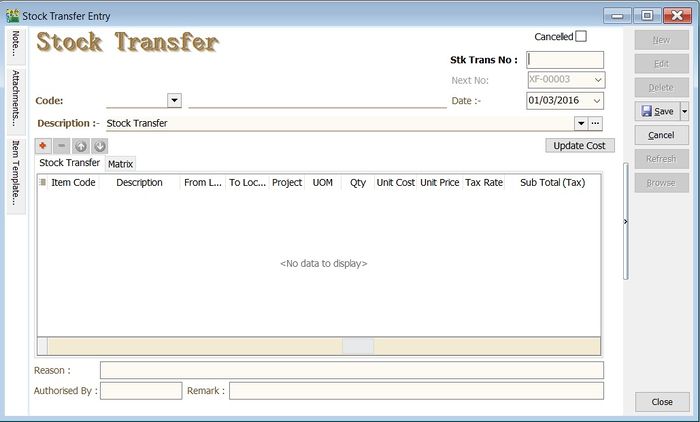
Task: Click into the Reason text field
Action: point(351,370)
